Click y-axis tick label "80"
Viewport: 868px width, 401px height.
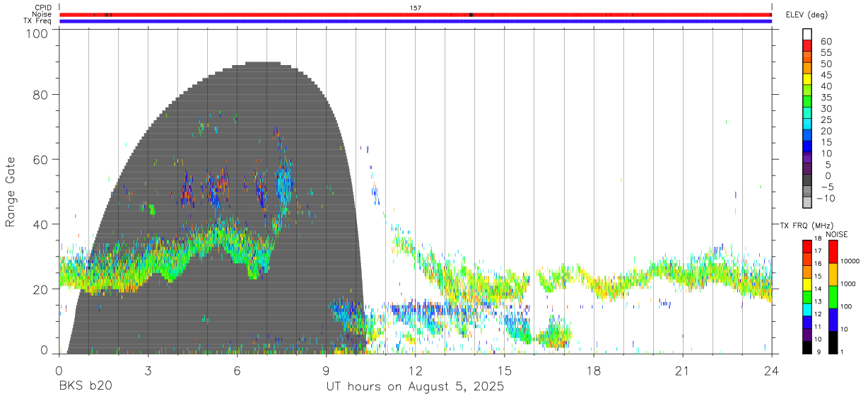(40, 95)
